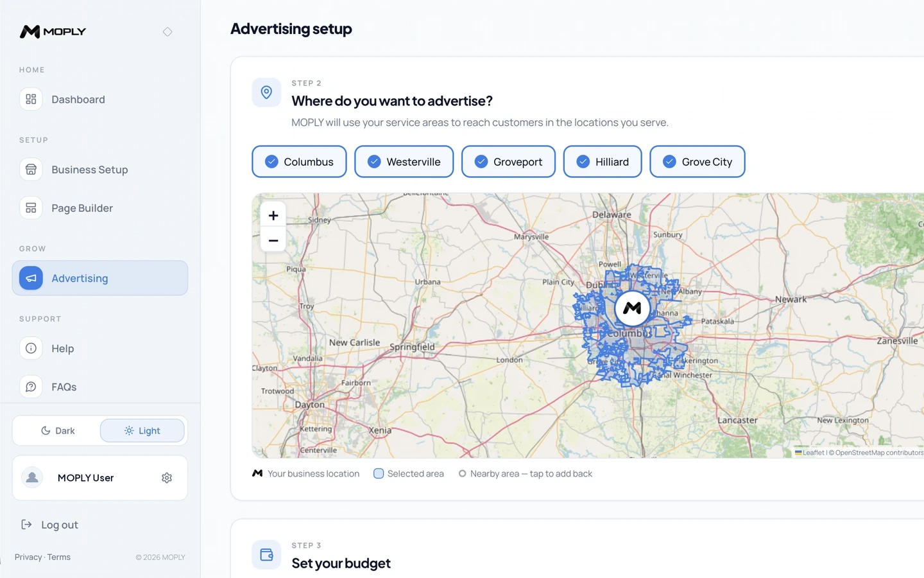Click the MOPLY business marker on map

[632, 308]
